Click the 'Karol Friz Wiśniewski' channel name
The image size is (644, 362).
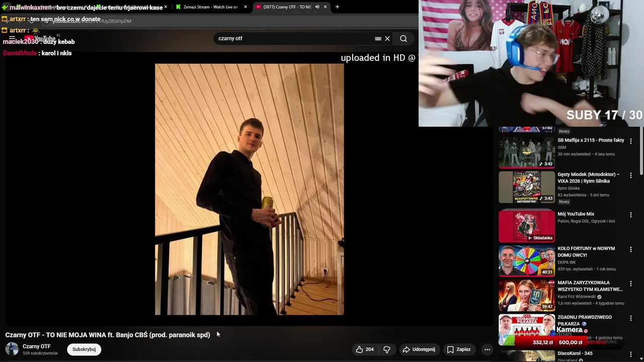[x=577, y=297]
